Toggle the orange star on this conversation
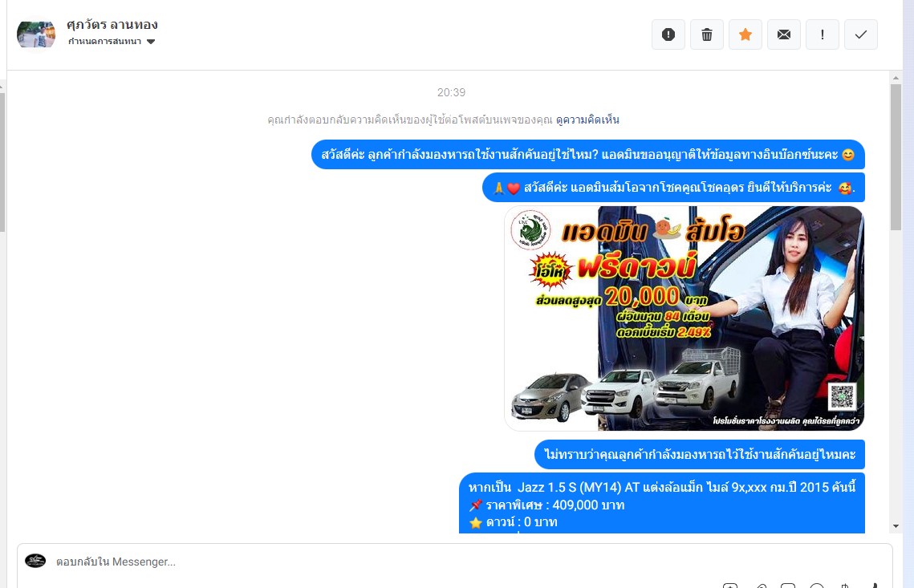 (x=745, y=34)
